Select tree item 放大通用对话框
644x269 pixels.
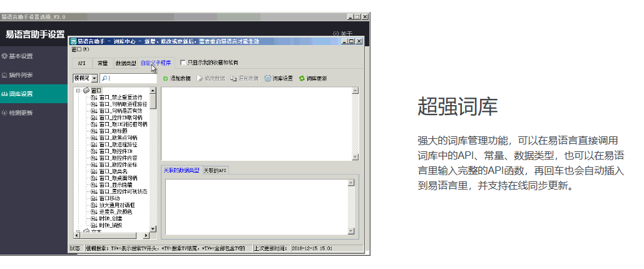[117, 205]
